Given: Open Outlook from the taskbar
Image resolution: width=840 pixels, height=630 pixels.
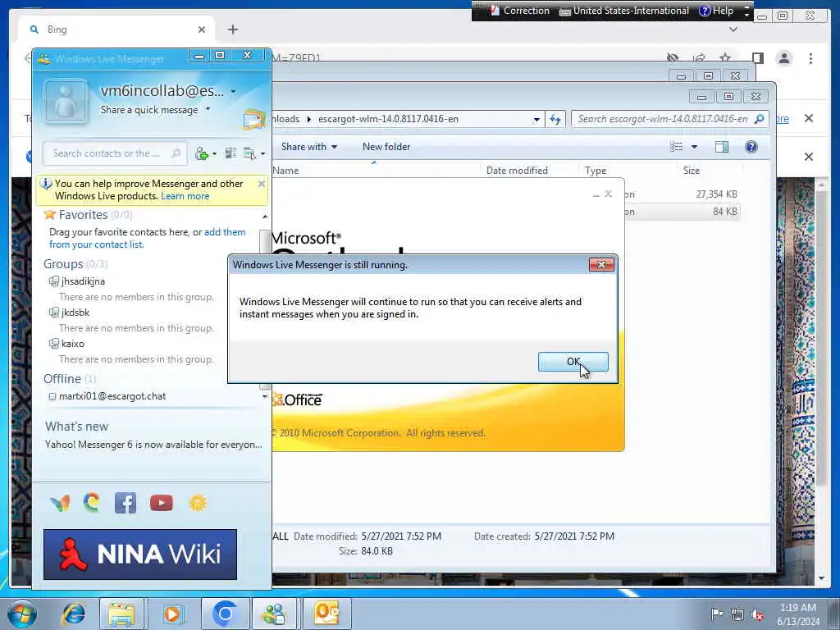Looking at the screenshot, I should coord(326,614).
